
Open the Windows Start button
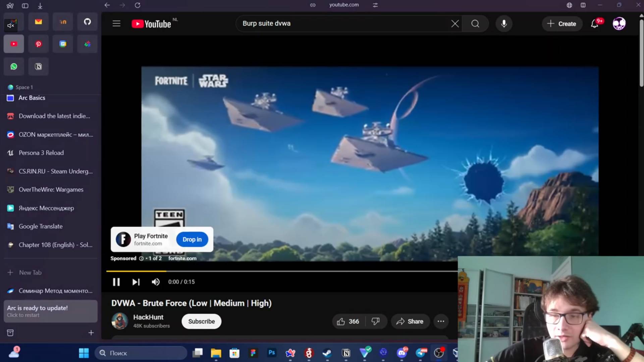click(84, 353)
